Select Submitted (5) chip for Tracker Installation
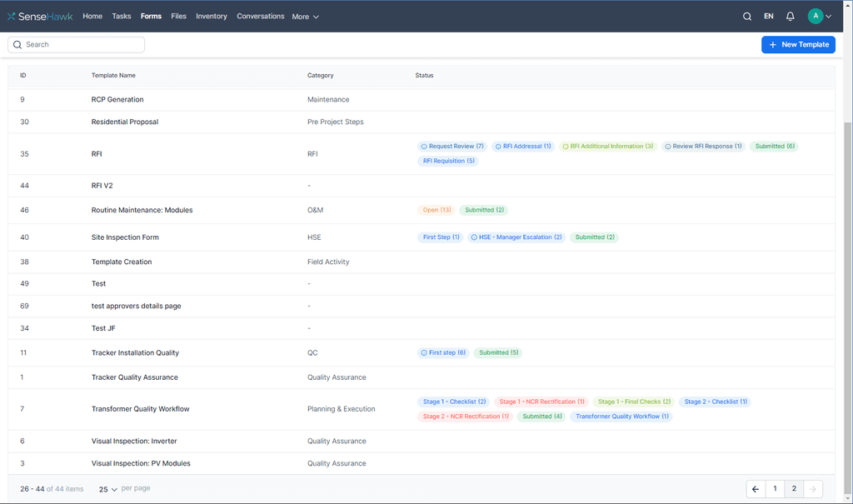This screenshot has width=853, height=504. [498, 352]
